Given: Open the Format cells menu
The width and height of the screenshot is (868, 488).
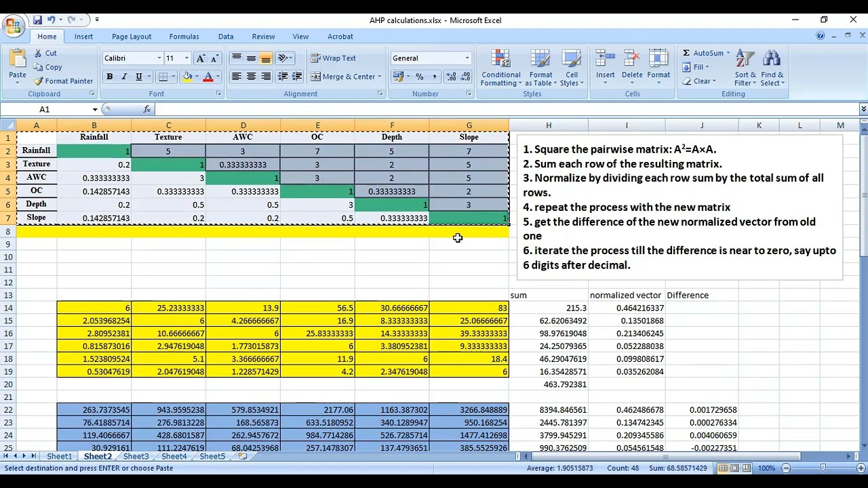Looking at the screenshot, I should click(x=658, y=68).
